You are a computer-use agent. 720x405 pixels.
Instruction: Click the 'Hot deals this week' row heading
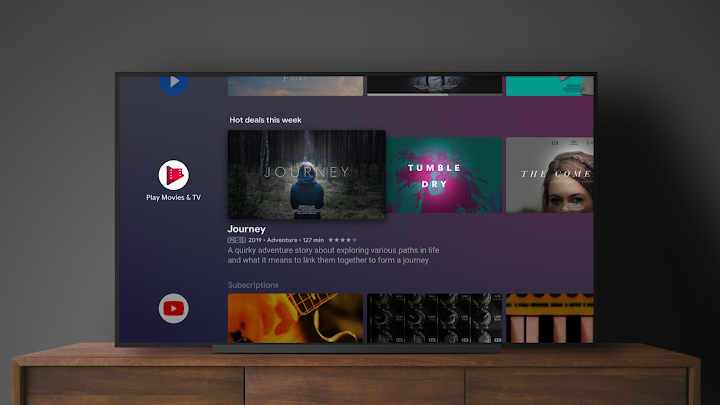(x=265, y=120)
